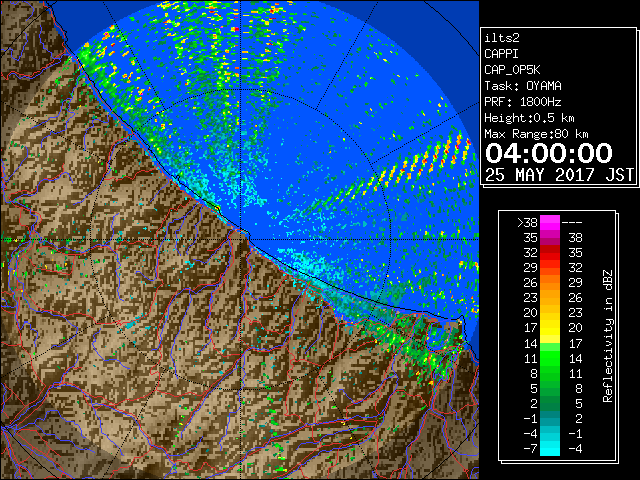Click the bright yellow 17–20 dBZ legend swatch

click(x=550, y=328)
